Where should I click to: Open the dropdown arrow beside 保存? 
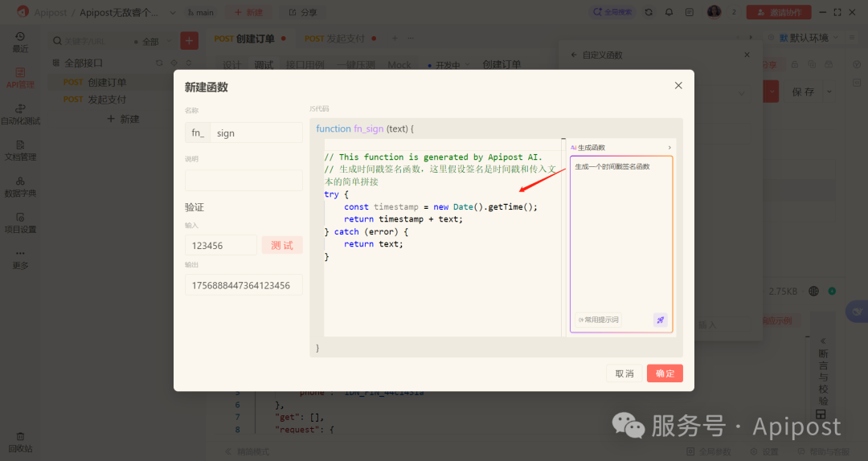pos(829,92)
